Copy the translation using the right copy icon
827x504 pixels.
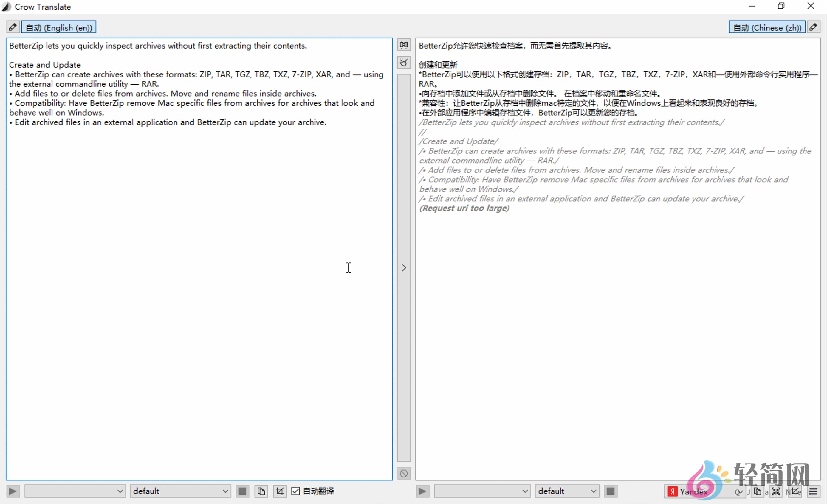[758, 491]
